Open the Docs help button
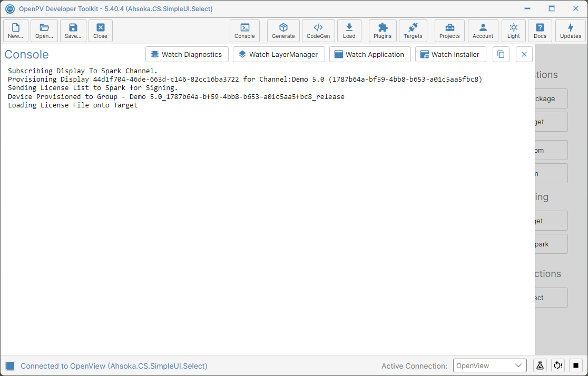 click(540, 31)
